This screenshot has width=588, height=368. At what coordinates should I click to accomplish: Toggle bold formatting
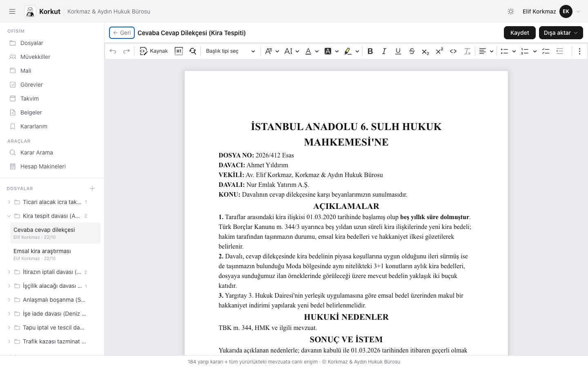click(x=370, y=51)
